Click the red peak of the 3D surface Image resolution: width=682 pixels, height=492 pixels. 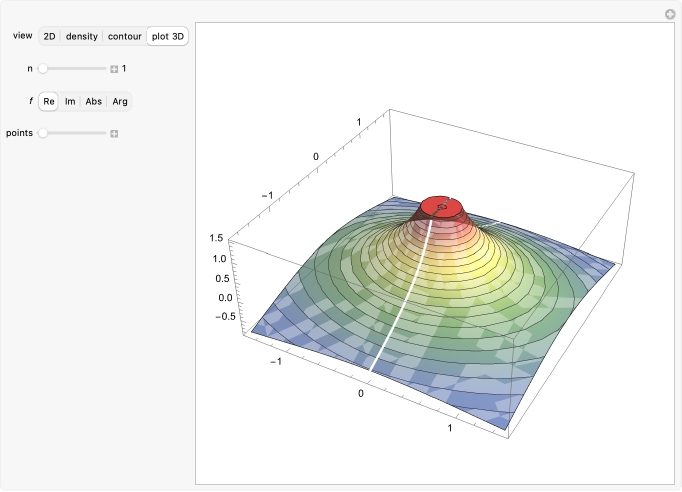441,209
